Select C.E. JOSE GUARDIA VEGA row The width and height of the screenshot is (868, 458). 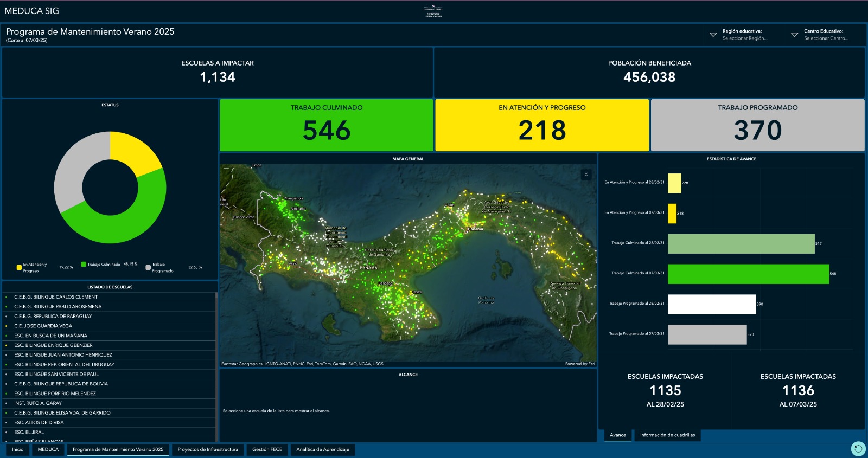click(x=109, y=326)
